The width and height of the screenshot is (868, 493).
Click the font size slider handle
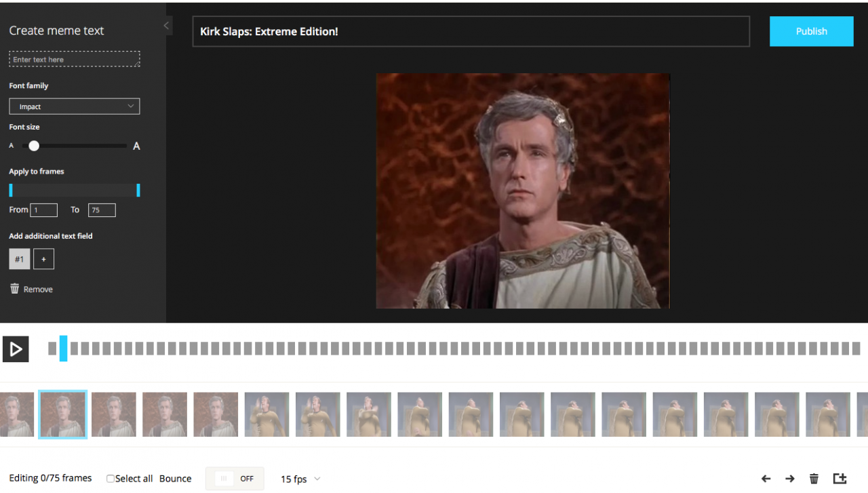pos(34,146)
